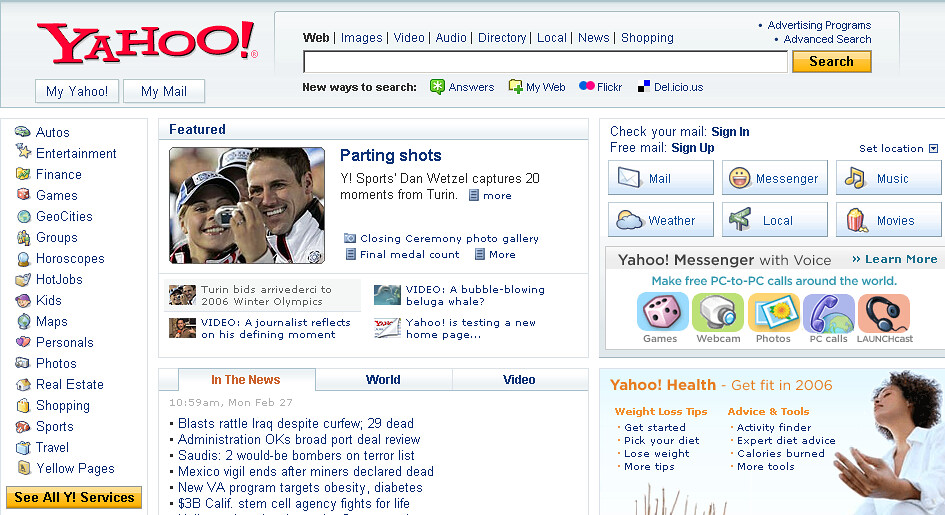Select Audio search category
This screenshot has height=515, width=945.
[x=451, y=37]
